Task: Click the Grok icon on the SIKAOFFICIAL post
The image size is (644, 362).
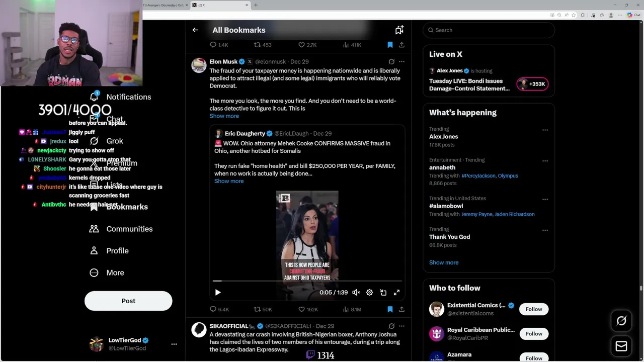Action: click(391, 326)
